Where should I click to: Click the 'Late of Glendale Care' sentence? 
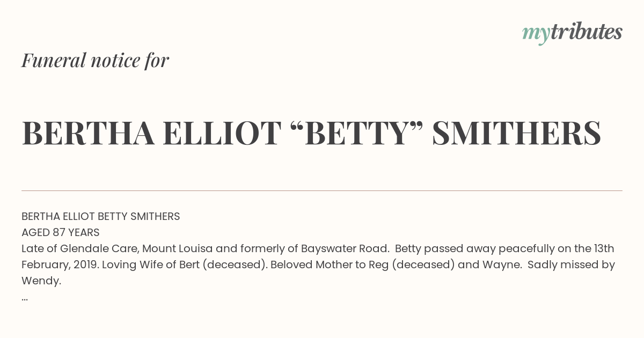205,249
